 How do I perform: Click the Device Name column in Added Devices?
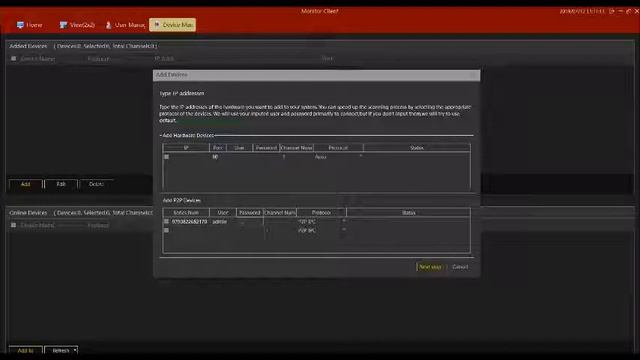[x=38, y=59]
